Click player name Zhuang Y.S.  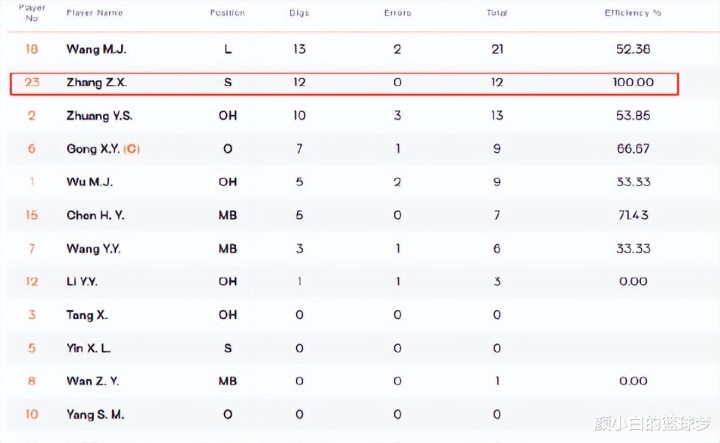click(x=99, y=116)
